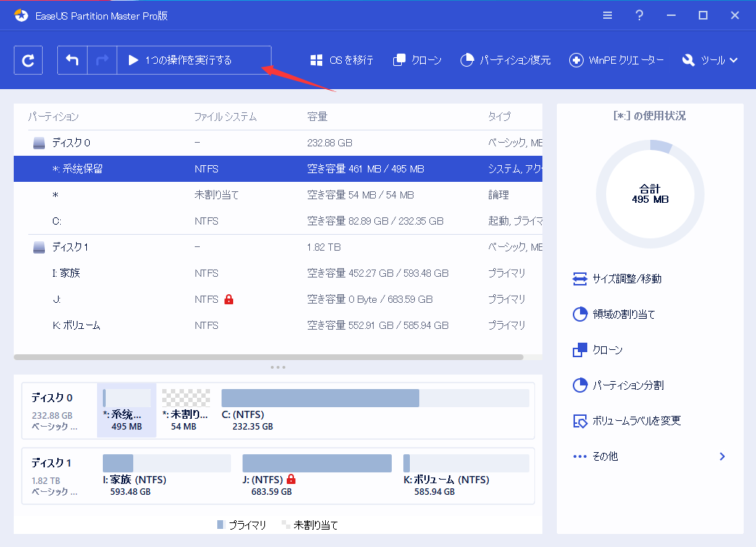The image size is (756, 547).
Task: Click the three-dot pane splitter handle
Action: pos(278,367)
